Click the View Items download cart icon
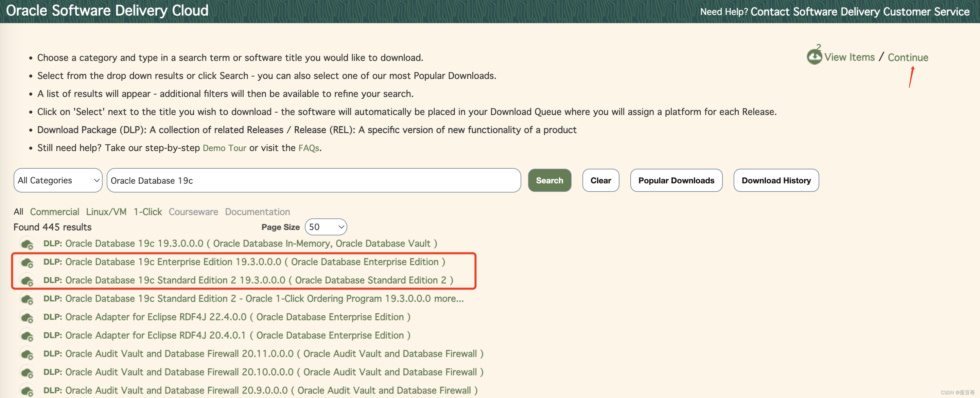Screen dimensions: 980x398 click(x=814, y=57)
